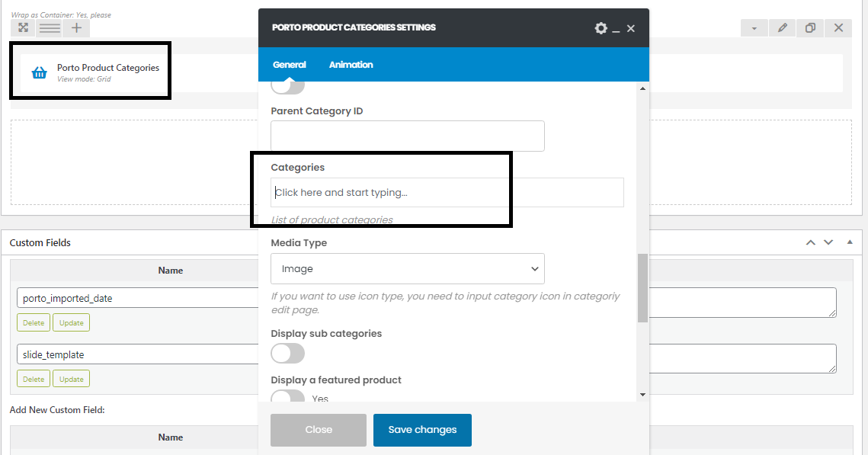Click the blue basket Porto Product Categories icon
This screenshot has width=868, height=455.
(x=40, y=72)
